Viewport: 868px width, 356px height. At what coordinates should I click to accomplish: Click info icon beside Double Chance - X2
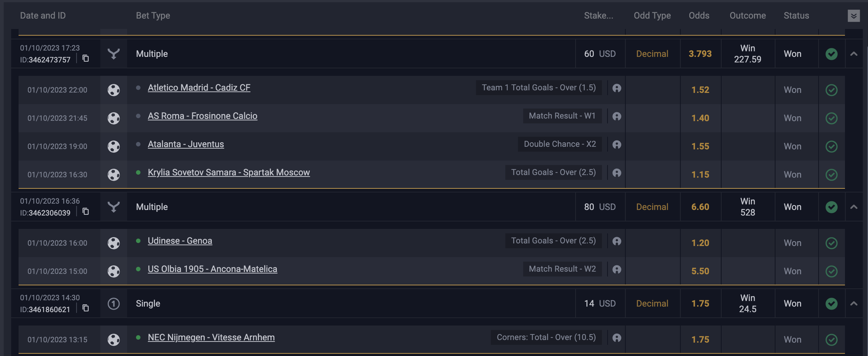pos(617,145)
